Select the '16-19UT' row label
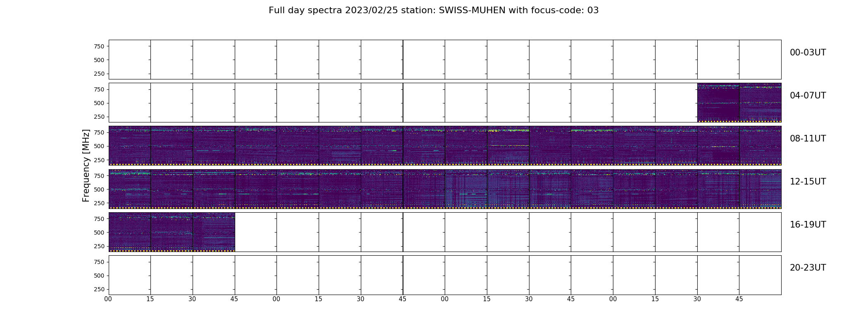This screenshot has width=868, height=331. (x=808, y=225)
